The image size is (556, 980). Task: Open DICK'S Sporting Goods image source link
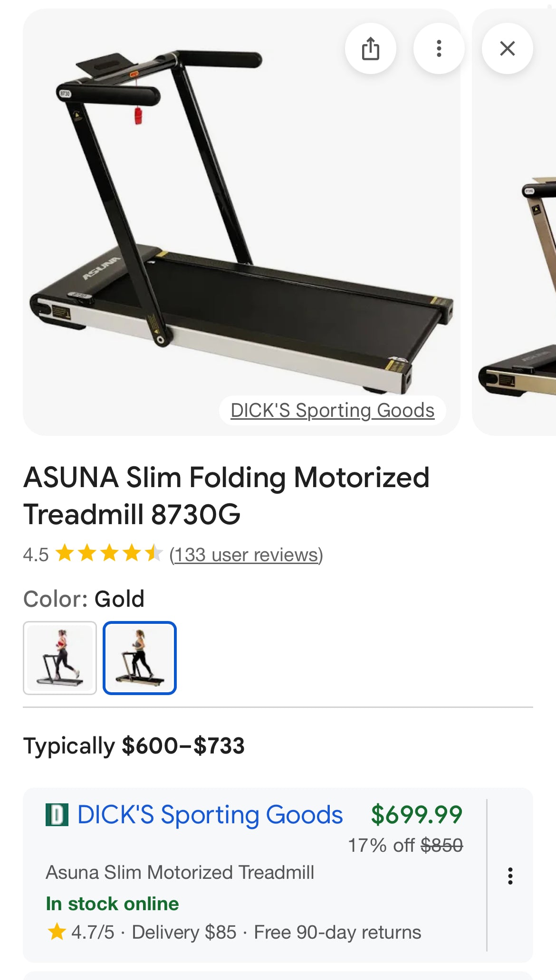pos(332,410)
